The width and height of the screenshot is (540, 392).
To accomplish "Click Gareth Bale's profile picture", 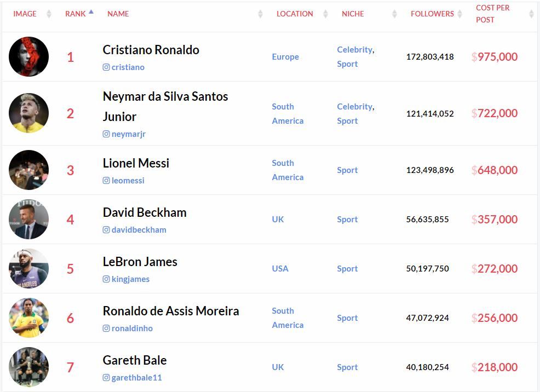I will [x=28, y=367].
